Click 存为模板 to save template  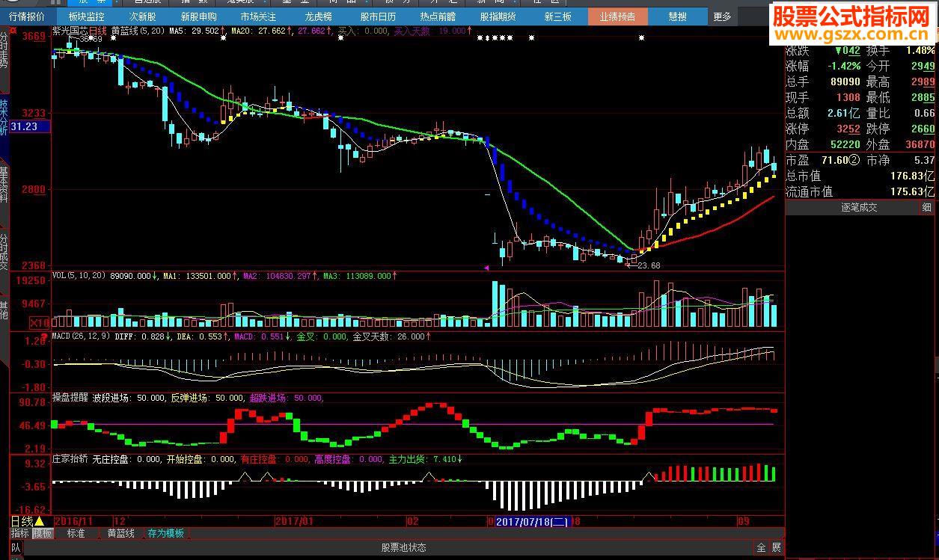pyautogui.click(x=165, y=534)
